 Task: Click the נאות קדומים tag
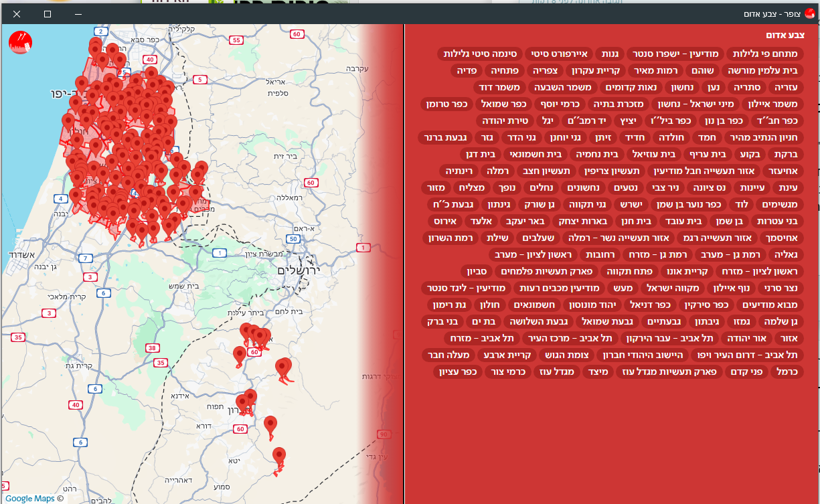[632, 87]
